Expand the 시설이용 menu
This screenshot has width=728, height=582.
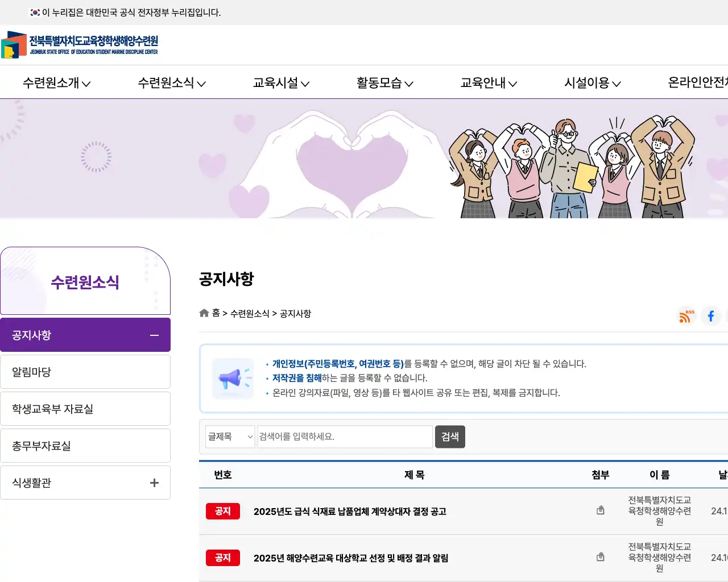(592, 83)
